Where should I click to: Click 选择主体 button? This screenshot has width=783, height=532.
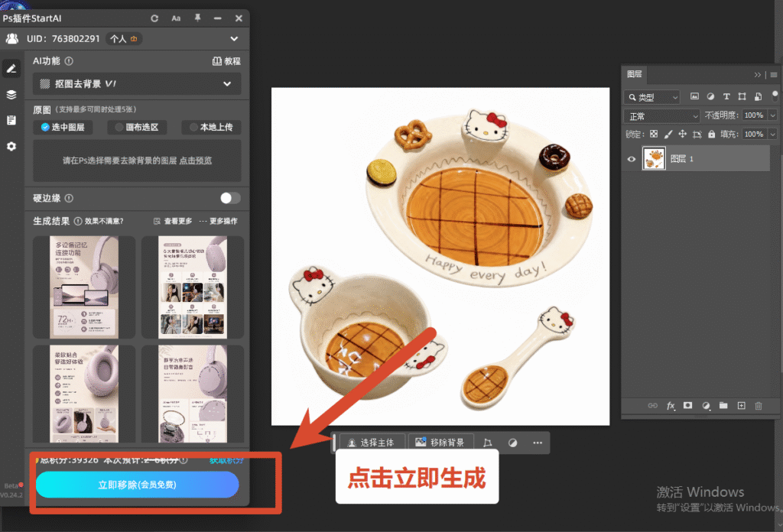pos(372,443)
